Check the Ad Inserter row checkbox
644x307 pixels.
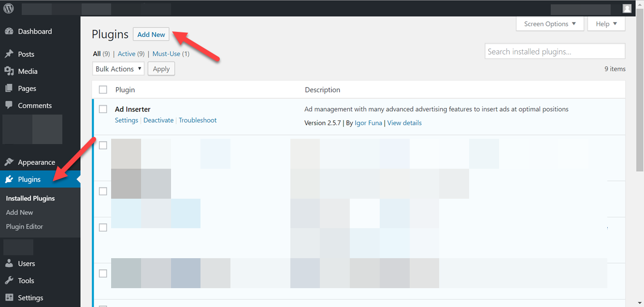(103, 109)
